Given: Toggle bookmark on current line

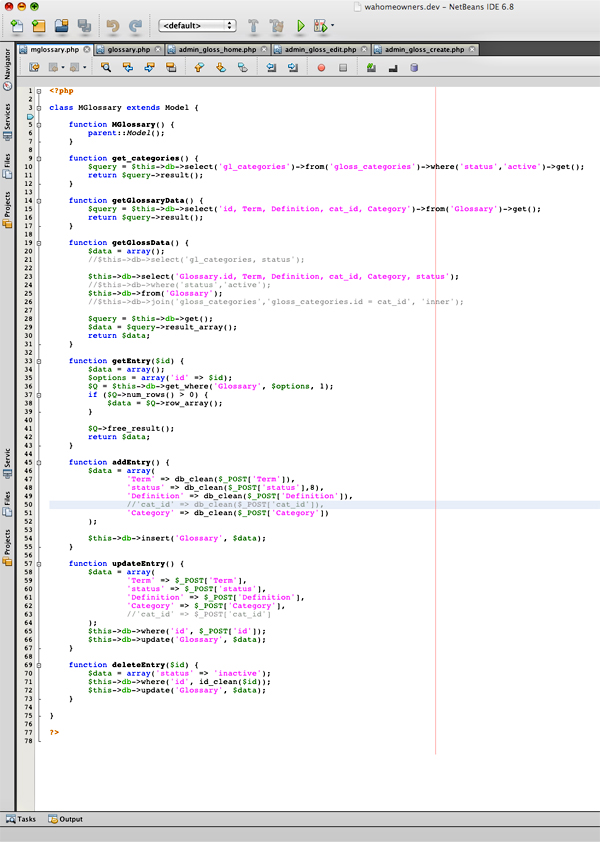Looking at the screenshot, I should pyautogui.click(x=243, y=68).
